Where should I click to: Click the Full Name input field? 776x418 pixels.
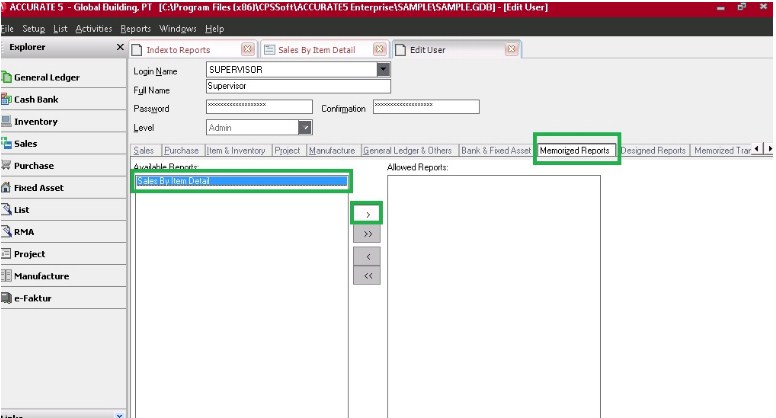pyautogui.click(x=259, y=87)
